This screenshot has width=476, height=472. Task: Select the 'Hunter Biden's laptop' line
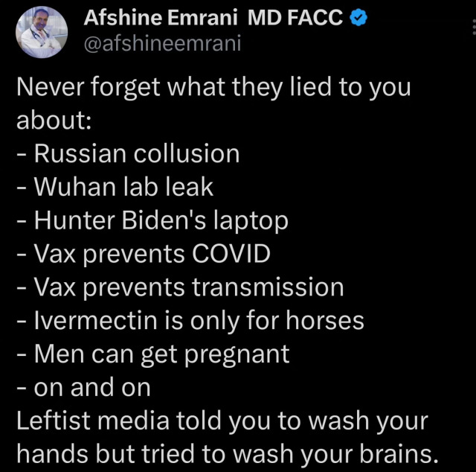[x=152, y=221]
